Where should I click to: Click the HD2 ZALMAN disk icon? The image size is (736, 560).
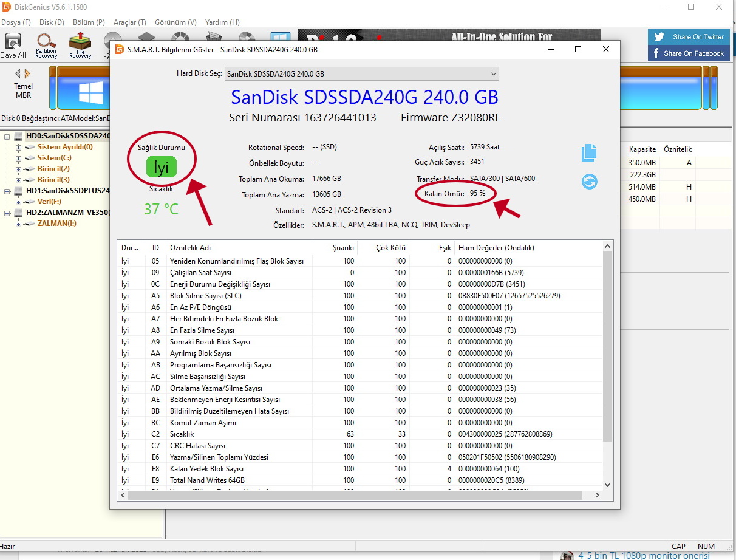[x=19, y=213]
